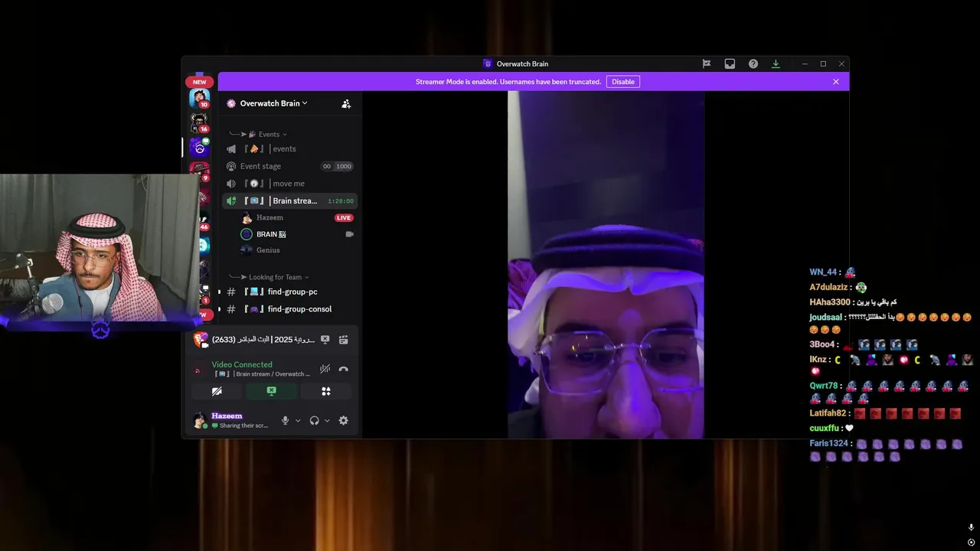980x551 pixels.
Task: Open the Help question mark icon
Action: click(753, 64)
